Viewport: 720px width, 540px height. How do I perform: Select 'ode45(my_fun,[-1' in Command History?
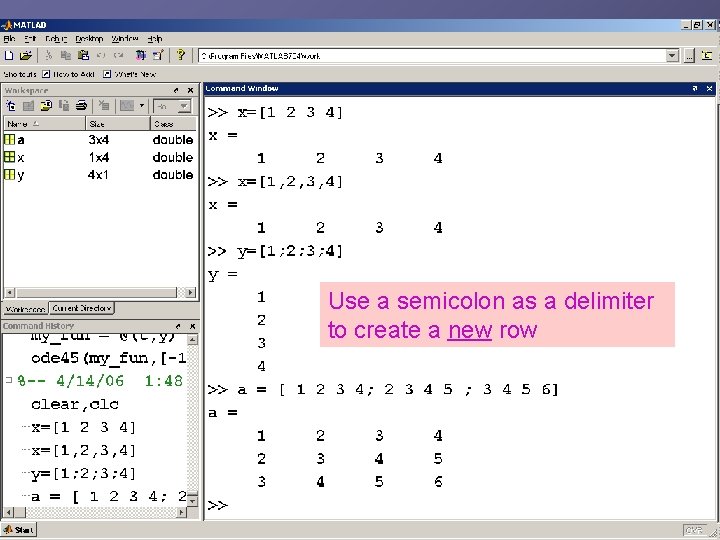pos(109,358)
